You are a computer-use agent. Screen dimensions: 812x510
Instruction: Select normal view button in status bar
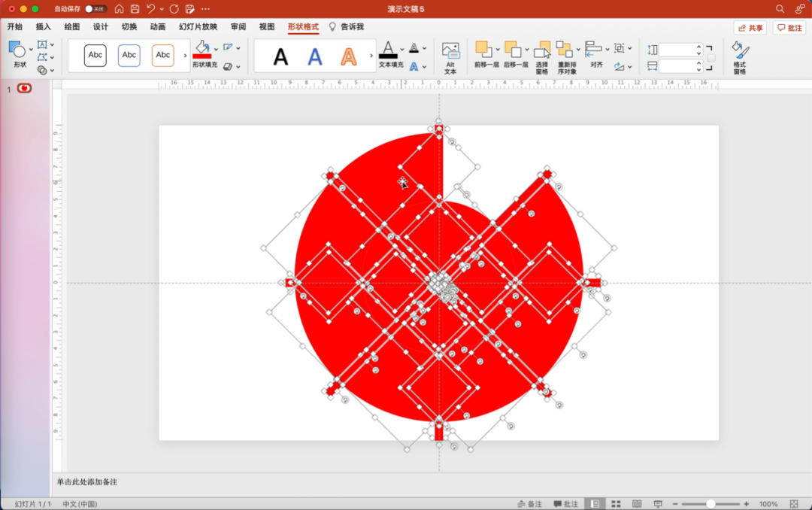(x=595, y=504)
